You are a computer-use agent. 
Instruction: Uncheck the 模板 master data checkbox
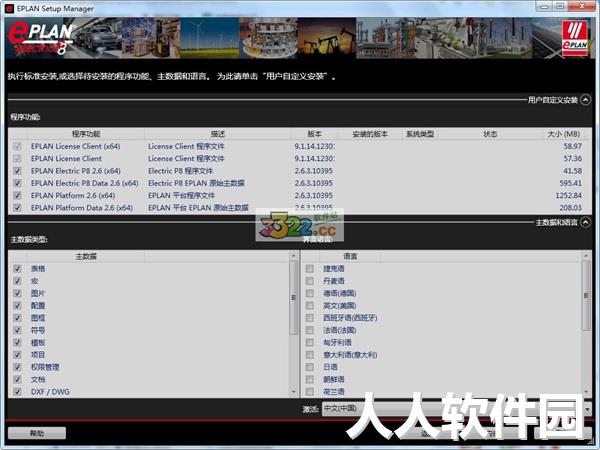(x=17, y=342)
